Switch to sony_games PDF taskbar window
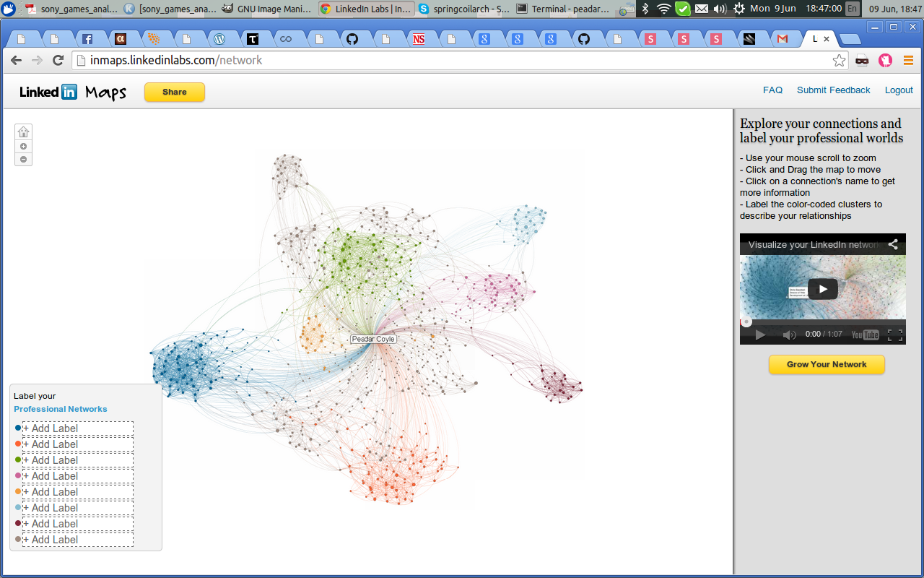The image size is (924, 578). pos(71,9)
